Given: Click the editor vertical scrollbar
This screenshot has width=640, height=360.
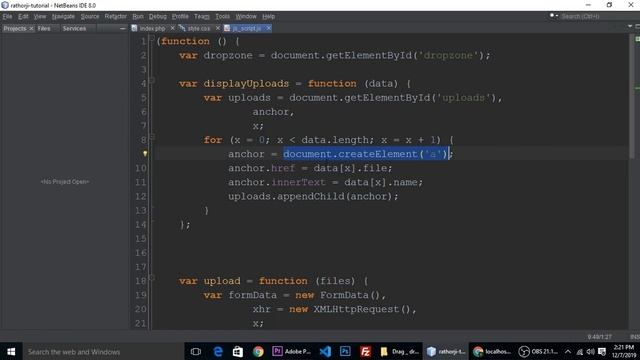Looking at the screenshot, I should coord(632,98).
